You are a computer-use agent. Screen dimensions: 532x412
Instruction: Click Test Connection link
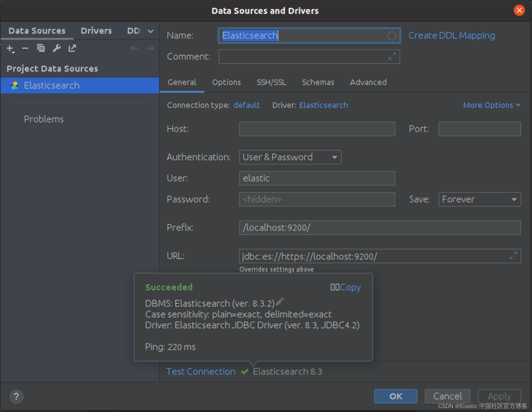pos(201,372)
